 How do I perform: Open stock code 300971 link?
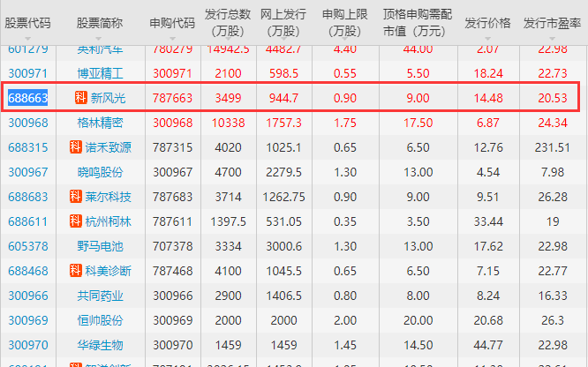(28, 73)
